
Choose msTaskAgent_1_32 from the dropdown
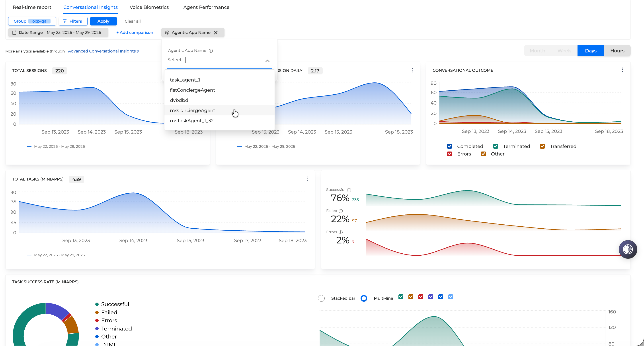click(x=219, y=121)
